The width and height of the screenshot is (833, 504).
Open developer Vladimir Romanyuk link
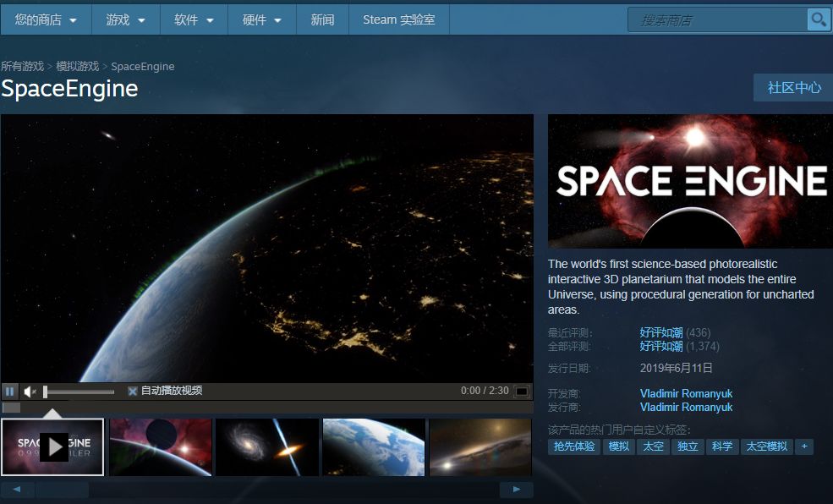[x=686, y=393]
